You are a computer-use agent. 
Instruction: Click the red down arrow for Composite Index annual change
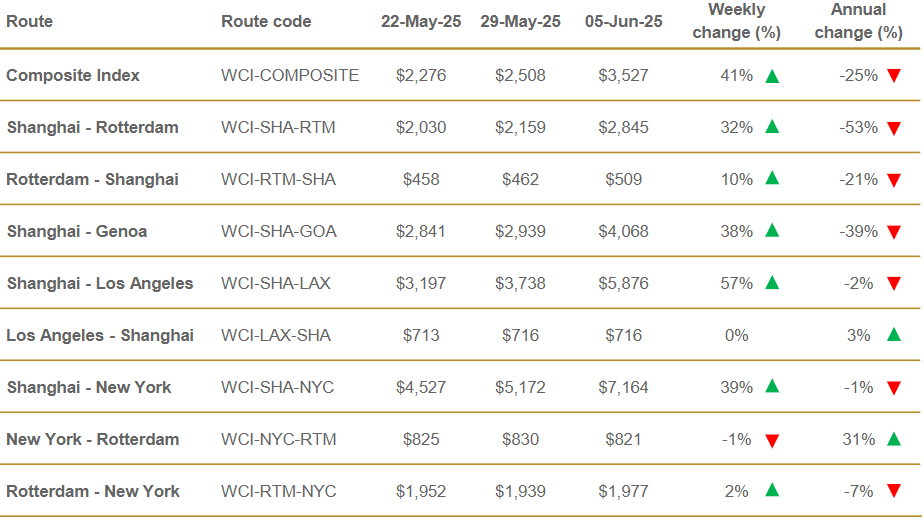pos(894,76)
